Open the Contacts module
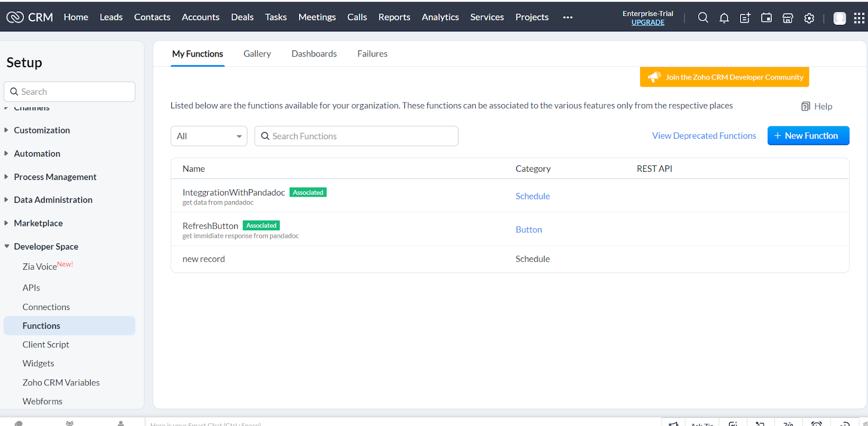 [x=152, y=17]
